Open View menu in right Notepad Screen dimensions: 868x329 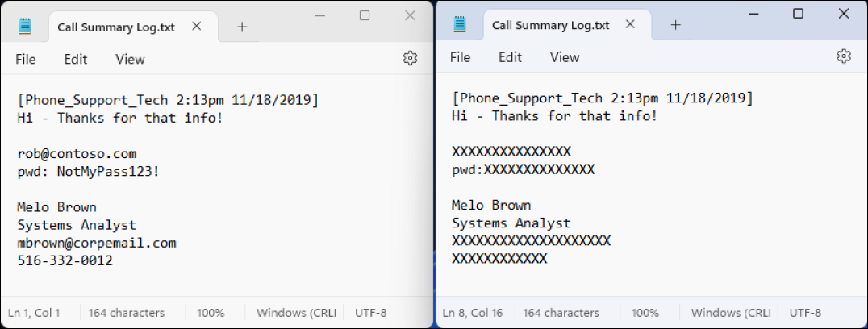coord(565,56)
